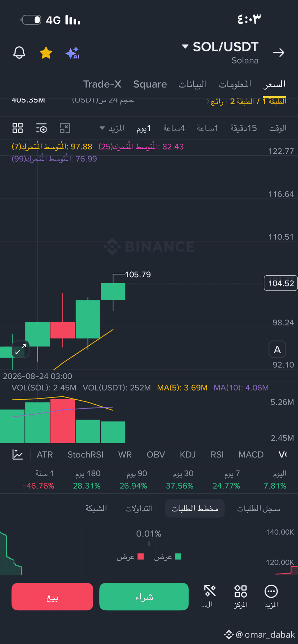
Task: Switch to مخطط الطلبات depth tab
Action: point(195,509)
